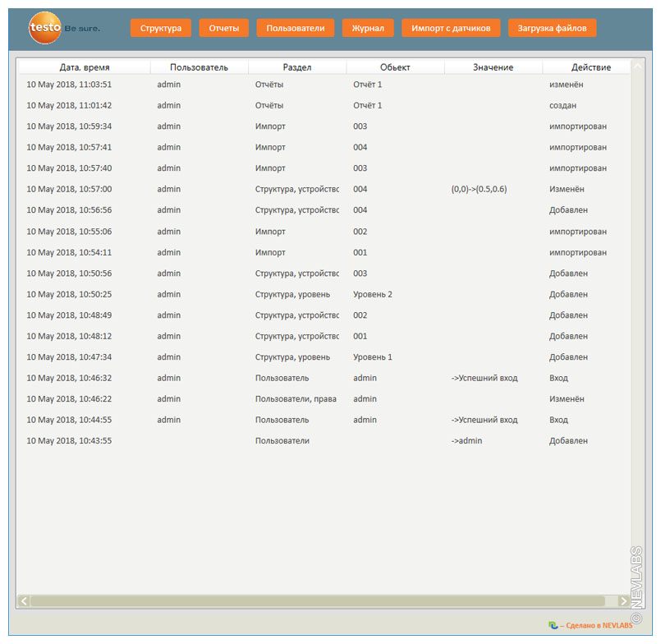Go to Пользователи page
This screenshot has width=661, height=644.
(x=295, y=28)
